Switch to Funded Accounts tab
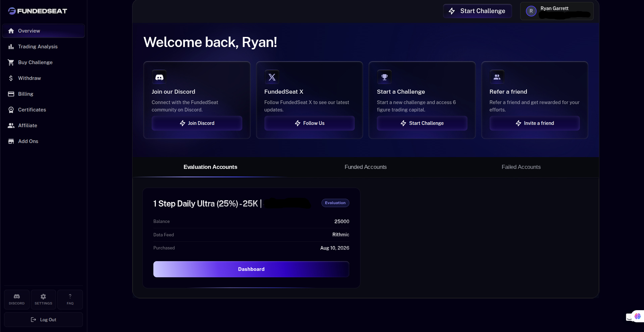This screenshot has height=332, width=644. point(365,167)
